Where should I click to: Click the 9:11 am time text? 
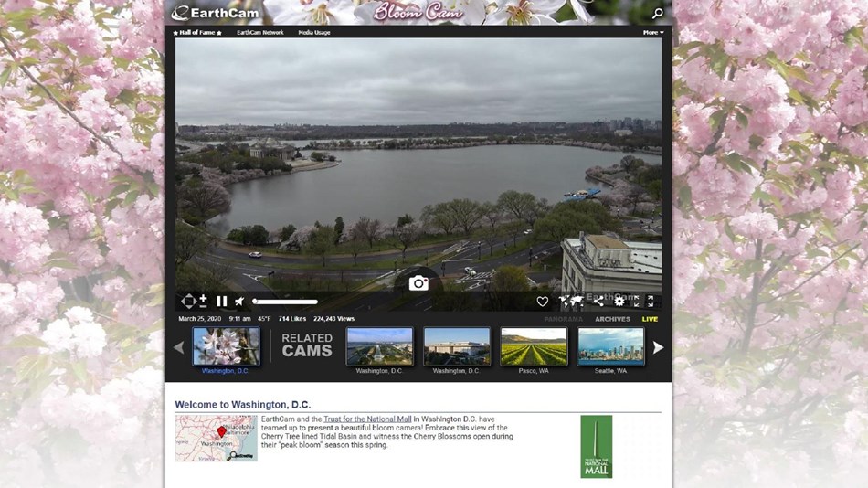pos(239,319)
